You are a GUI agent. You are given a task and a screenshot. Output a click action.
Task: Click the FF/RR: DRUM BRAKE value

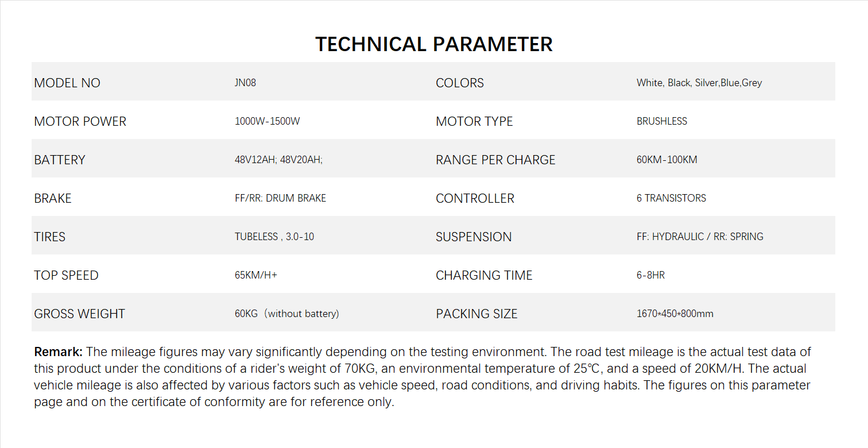coord(280,198)
